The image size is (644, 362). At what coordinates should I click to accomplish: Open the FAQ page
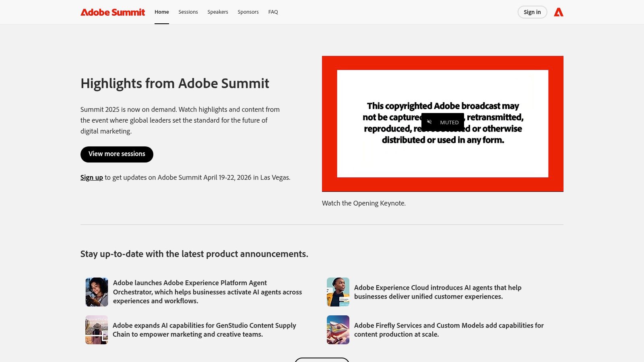pyautogui.click(x=273, y=12)
